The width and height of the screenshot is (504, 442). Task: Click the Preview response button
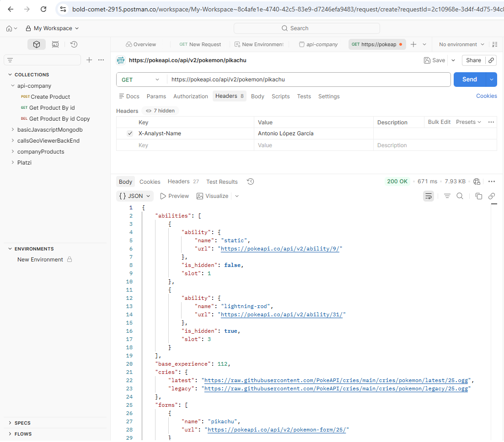(175, 196)
